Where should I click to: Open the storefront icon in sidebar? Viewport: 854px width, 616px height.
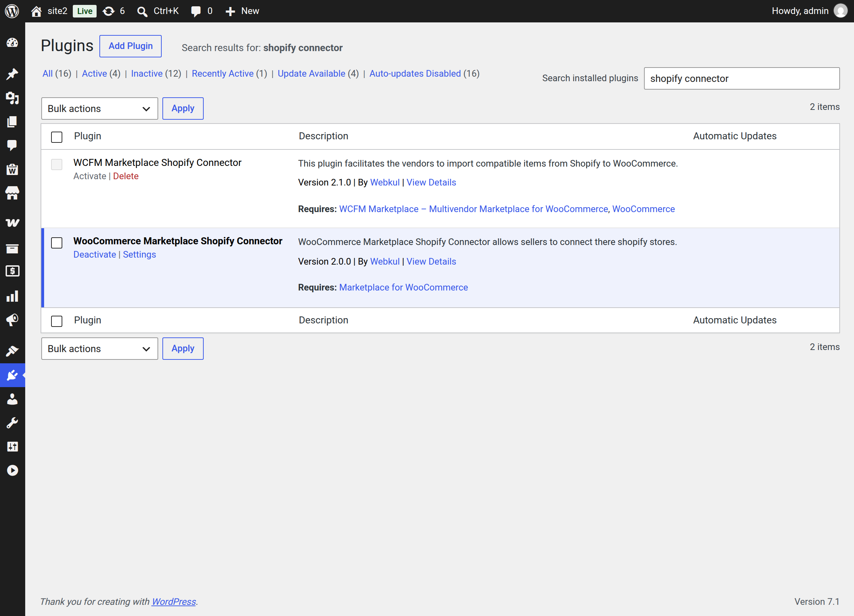pos(13,193)
